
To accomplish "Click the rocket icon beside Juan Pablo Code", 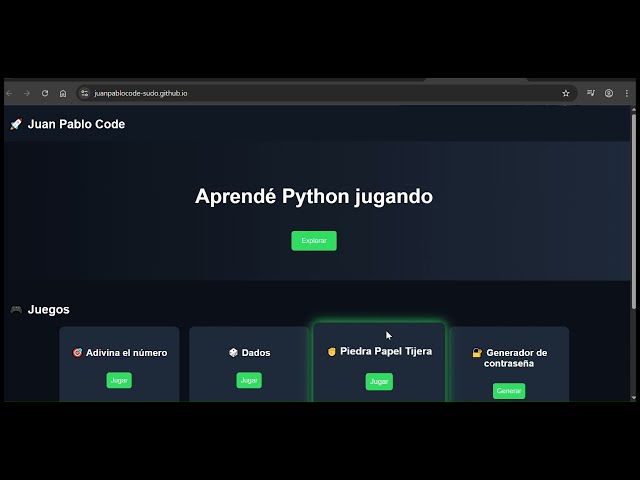I will [16, 124].
